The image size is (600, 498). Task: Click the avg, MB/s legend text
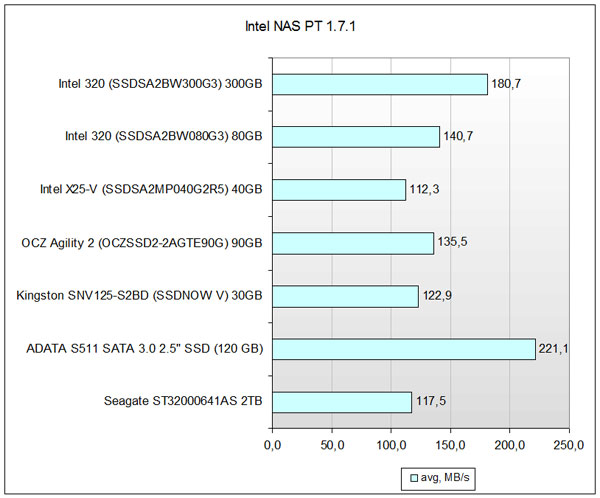pos(445,477)
